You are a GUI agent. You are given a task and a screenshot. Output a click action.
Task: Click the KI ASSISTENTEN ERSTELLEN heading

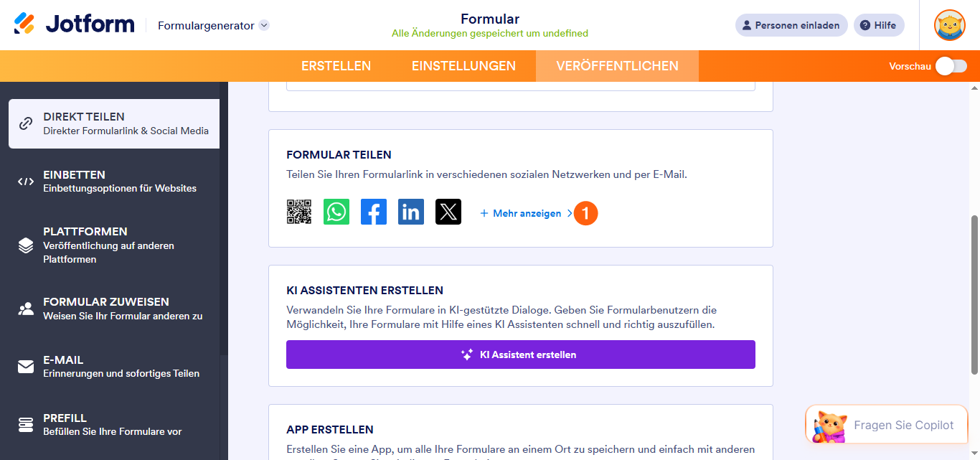364,291
